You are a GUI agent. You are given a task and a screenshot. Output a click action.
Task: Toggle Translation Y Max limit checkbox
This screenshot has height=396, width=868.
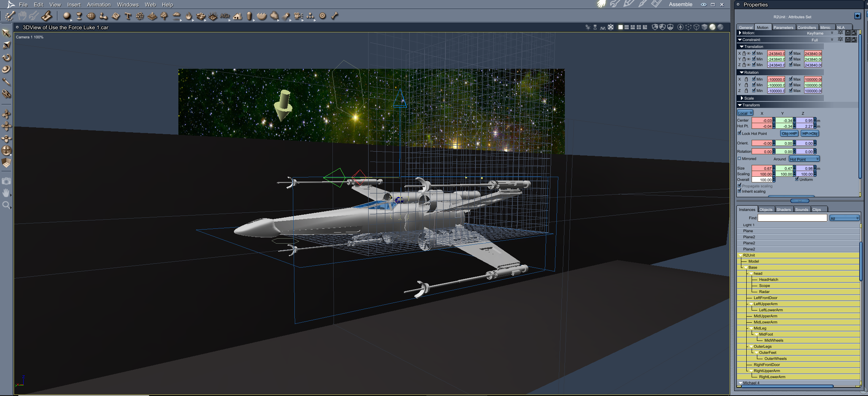click(791, 59)
